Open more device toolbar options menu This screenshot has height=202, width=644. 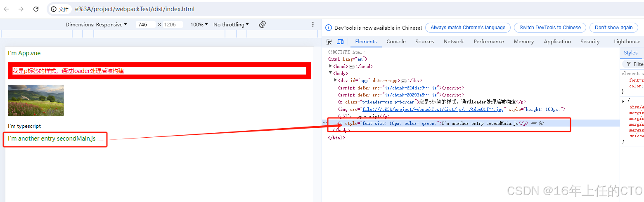pos(313,24)
